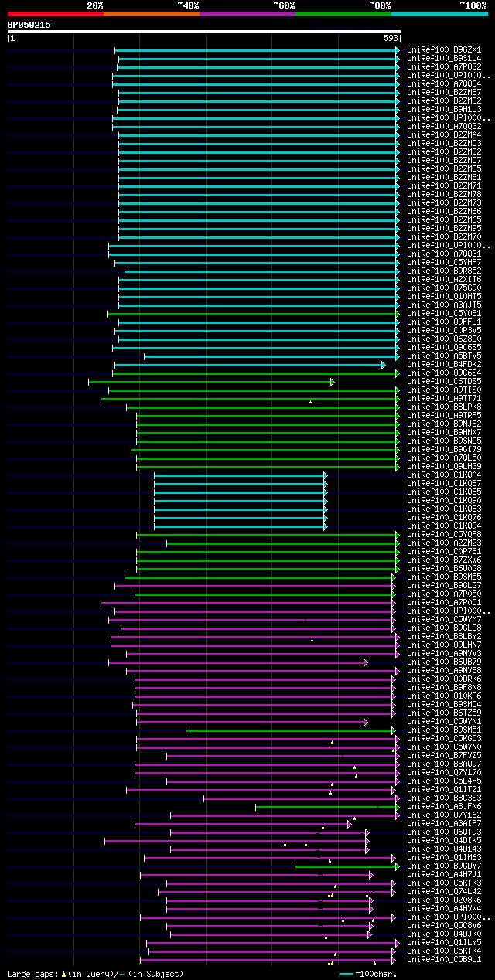Click the label UniRef100_A3AIF7
The image size is (495, 980).
click(445, 824)
